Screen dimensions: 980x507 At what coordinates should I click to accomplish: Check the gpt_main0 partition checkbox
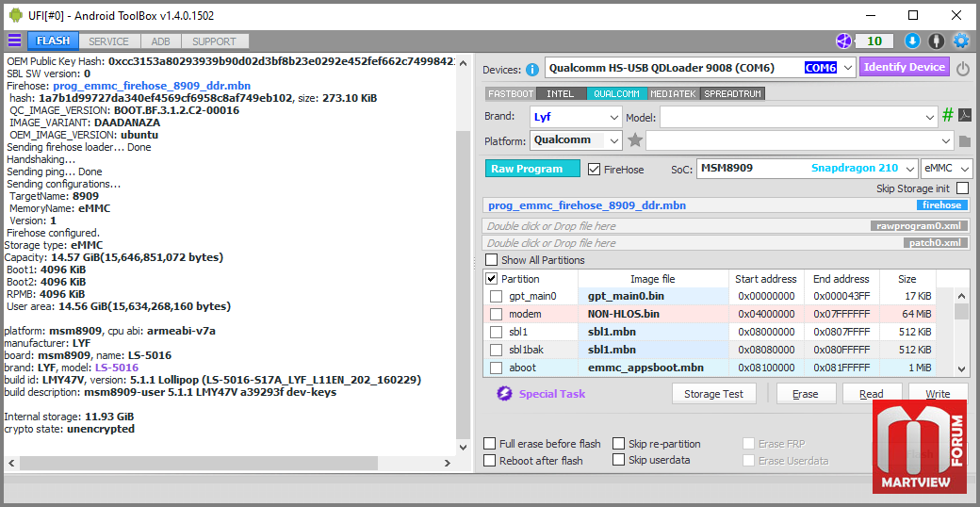tap(497, 296)
